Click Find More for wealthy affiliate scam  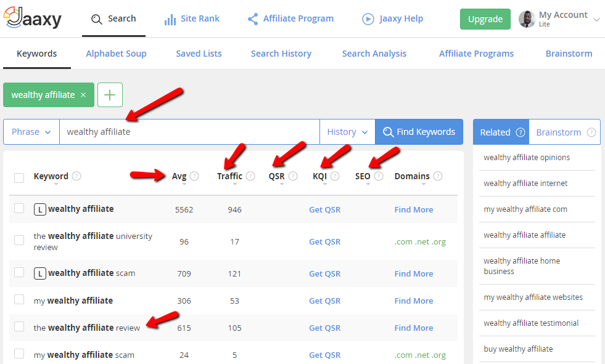pyautogui.click(x=414, y=273)
